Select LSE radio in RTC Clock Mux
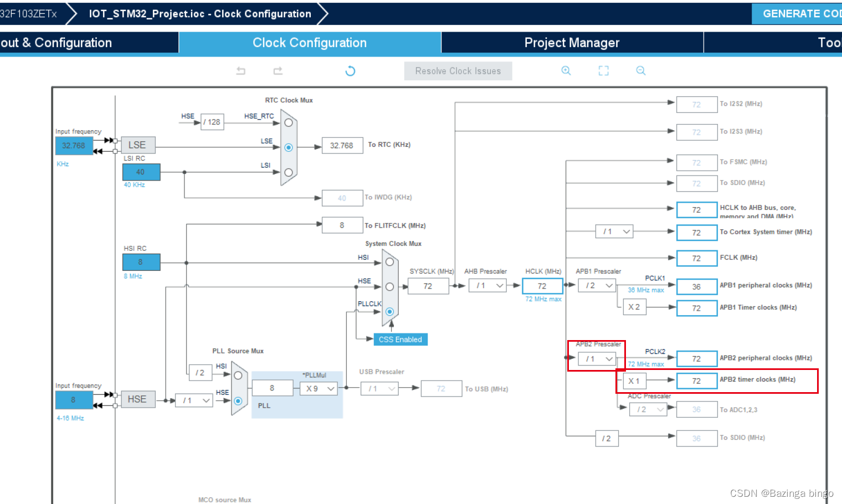Screen dimensions: 842x504 [289, 147]
